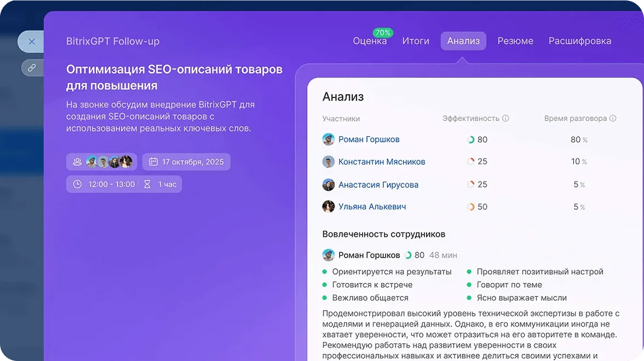
Task: Click efficiency ring next to Роман Горшков score 80
Action: [471, 139]
